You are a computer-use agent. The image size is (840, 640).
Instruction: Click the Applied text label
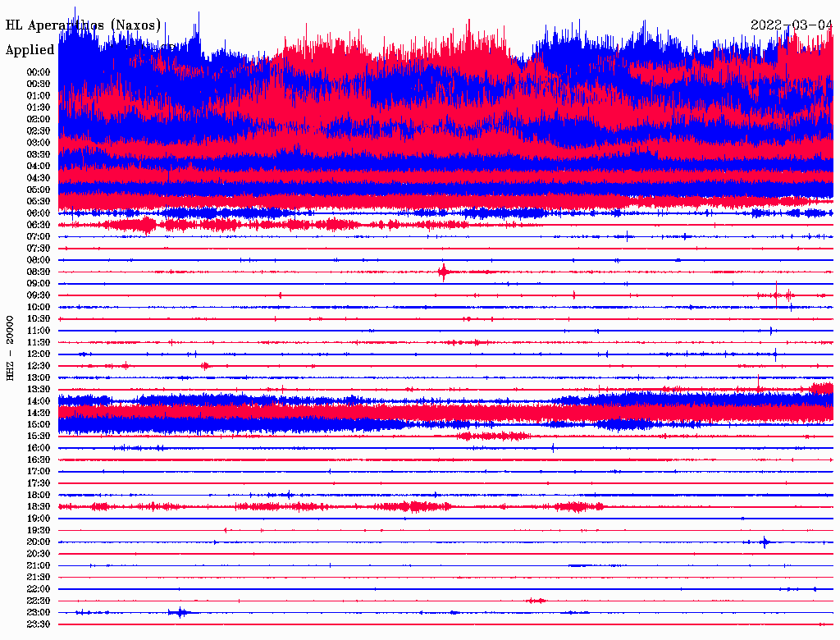[x=30, y=50]
